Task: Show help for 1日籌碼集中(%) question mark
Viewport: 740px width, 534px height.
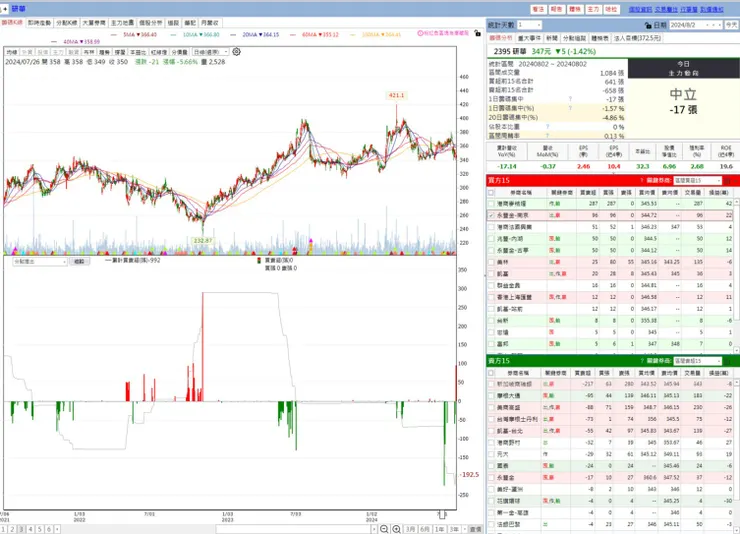Action: 570,108
